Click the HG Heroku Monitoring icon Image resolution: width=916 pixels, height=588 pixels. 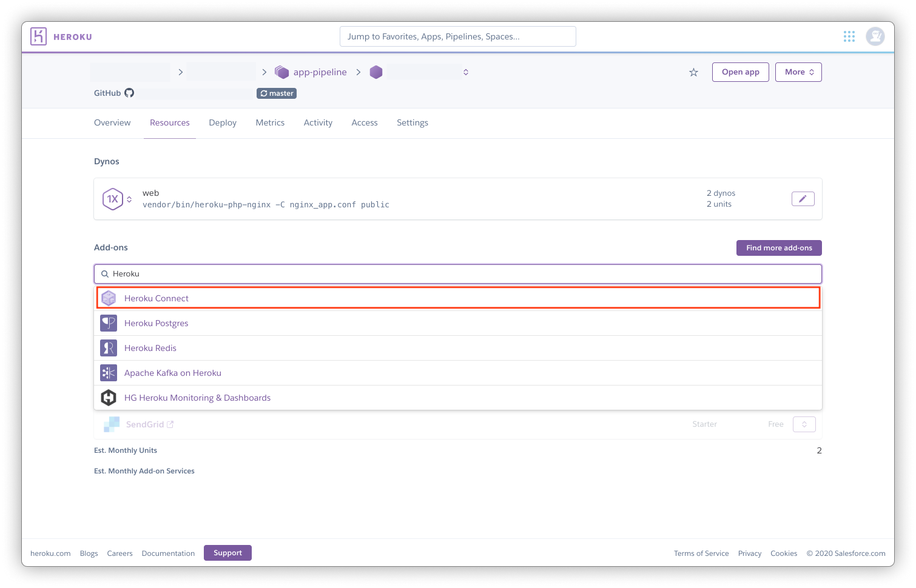pos(109,398)
